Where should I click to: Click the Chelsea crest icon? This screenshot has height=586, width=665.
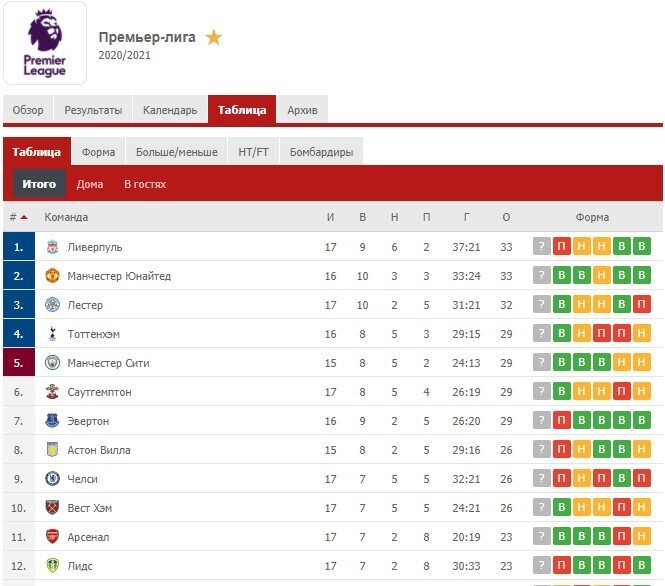[x=52, y=479]
